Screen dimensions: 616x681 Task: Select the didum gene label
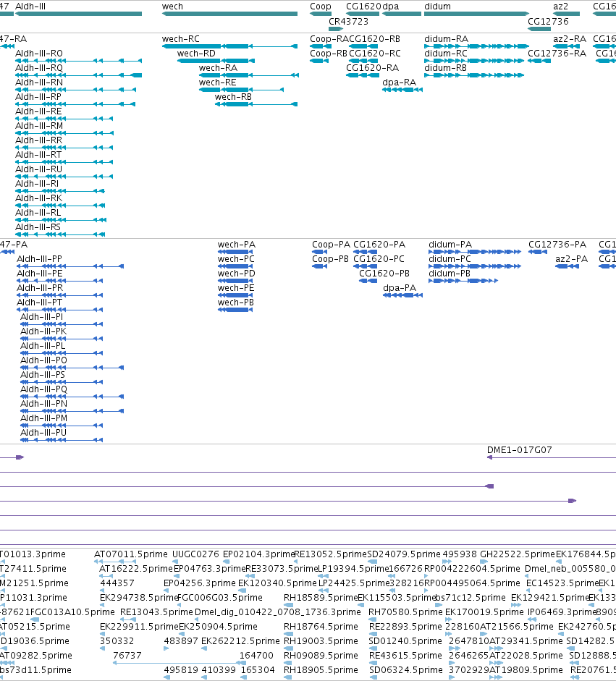point(437,7)
